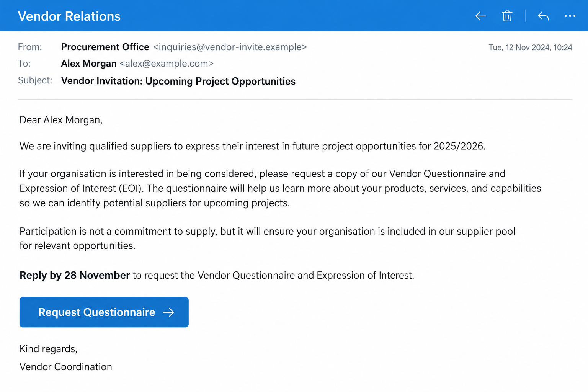Image resolution: width=588 pixels, height=392 pixels.
Task: Click the back arrow icon
Action: tap(480, 16)
